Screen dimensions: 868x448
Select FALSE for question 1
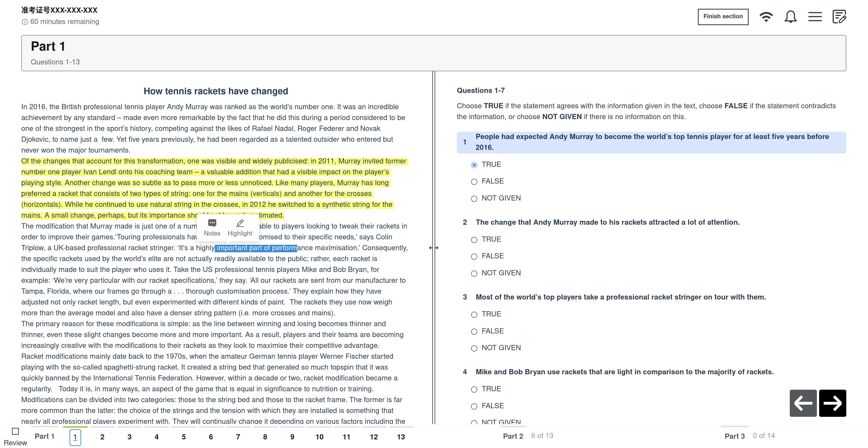pyautogui.click(x=474, y=182)
